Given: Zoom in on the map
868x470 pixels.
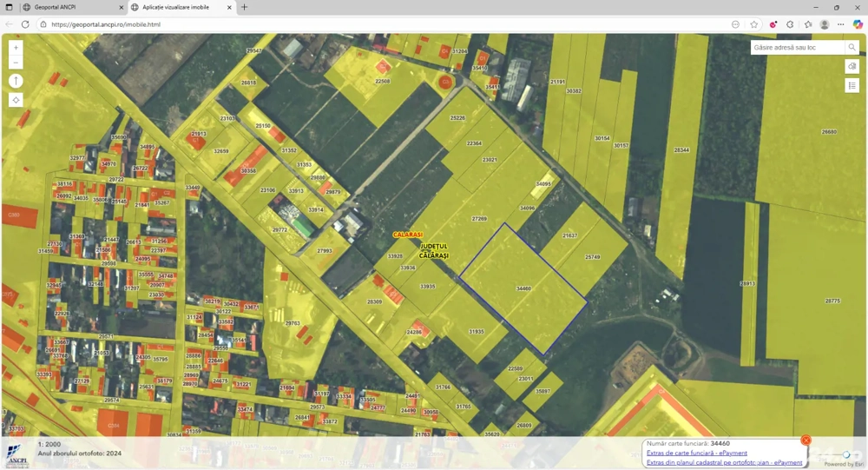Looking at the screenshot, I should (x=16, y=48).
